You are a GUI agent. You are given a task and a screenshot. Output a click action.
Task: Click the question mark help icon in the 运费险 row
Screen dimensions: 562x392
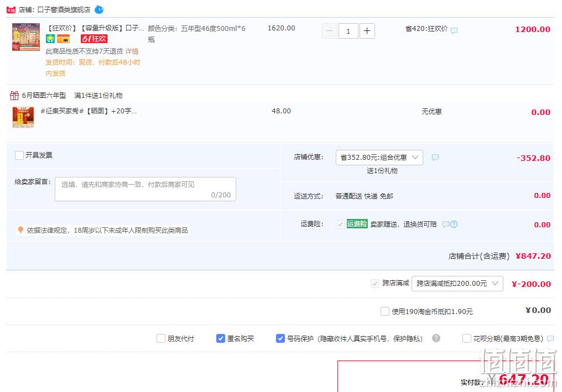[454, 224]
